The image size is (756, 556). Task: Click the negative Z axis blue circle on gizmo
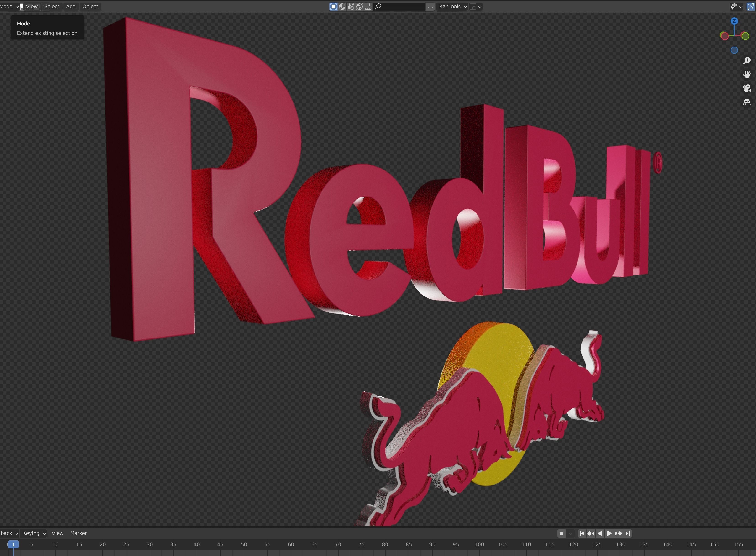click(734, 50)
